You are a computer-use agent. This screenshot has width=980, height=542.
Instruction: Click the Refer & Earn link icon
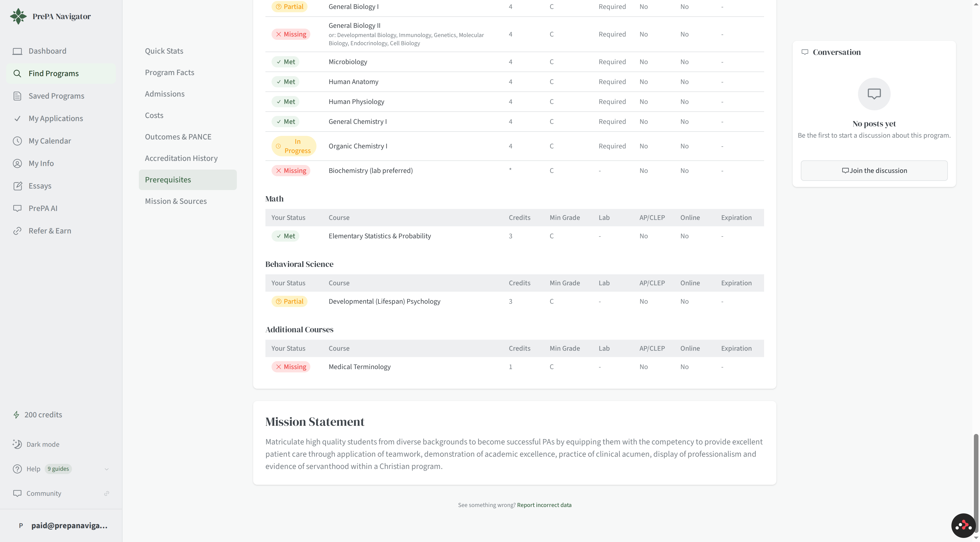[x=17, y=231]
